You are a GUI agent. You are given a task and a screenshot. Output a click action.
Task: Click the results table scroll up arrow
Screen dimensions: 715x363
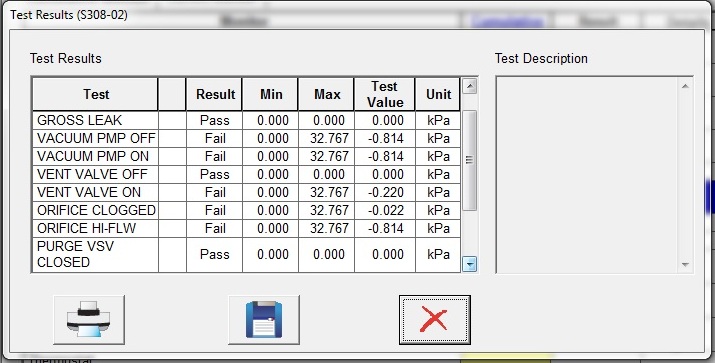469,86
